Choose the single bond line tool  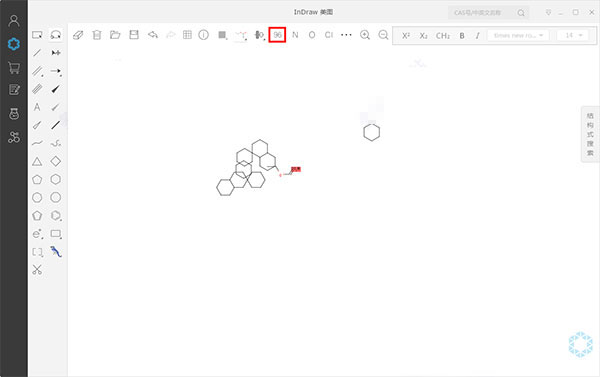[37, 53]
